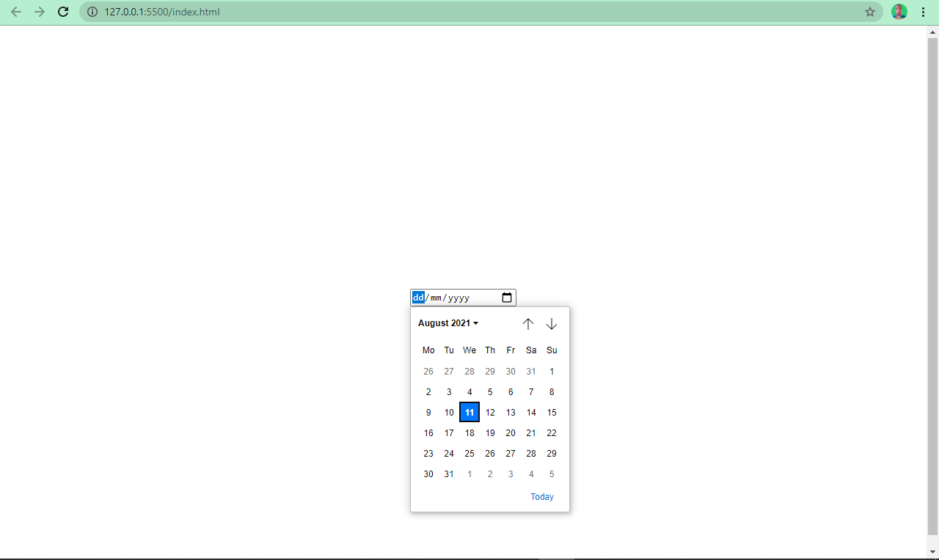This screenshot has width=939, height=560.
Task: Pick August 25 in the calendar
Action: point(469,454)
